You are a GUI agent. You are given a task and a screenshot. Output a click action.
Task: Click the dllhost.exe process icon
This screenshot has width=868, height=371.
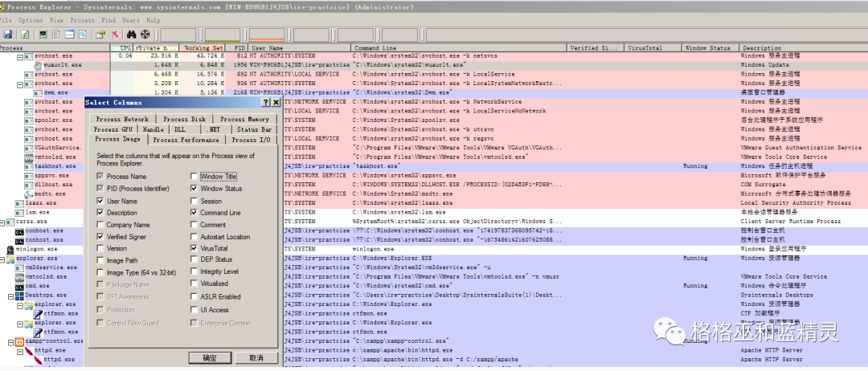(29, 185)
